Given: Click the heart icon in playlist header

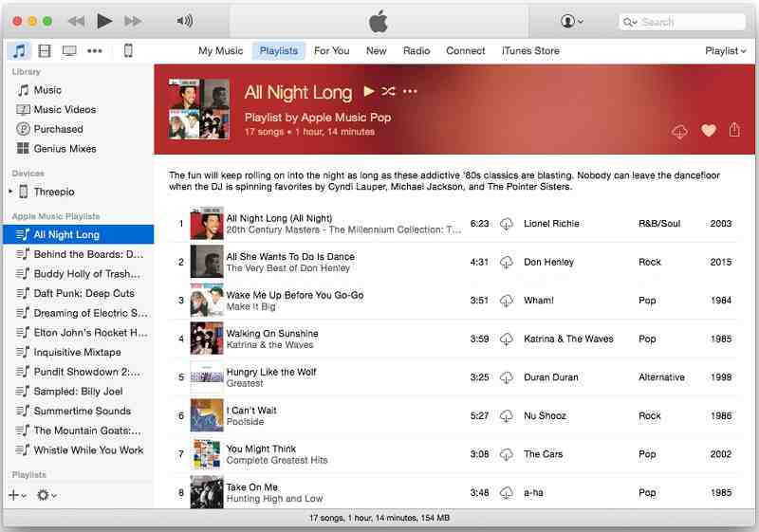Looking at the screenshot, I should tap(708, 131).
